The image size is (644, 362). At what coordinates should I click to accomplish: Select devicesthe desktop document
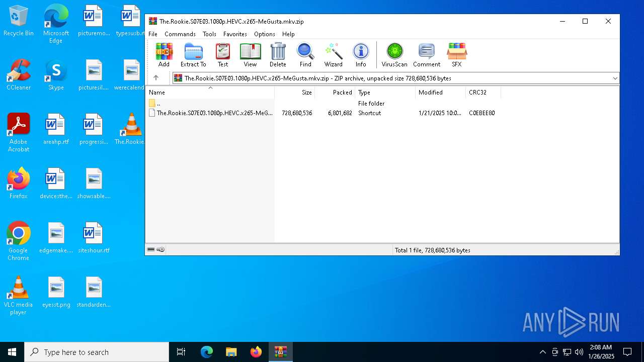56,184
